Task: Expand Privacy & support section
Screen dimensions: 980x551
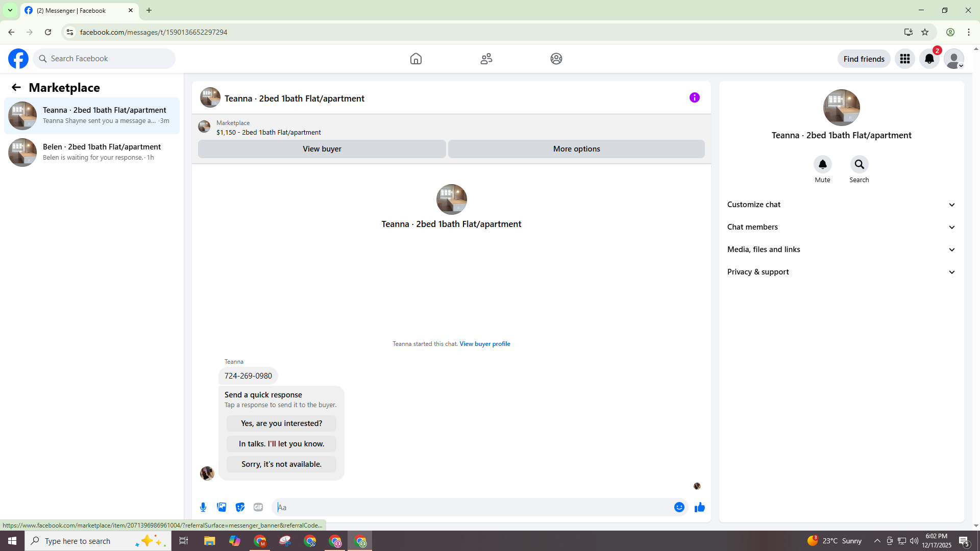Action: [x=841, y=272]
